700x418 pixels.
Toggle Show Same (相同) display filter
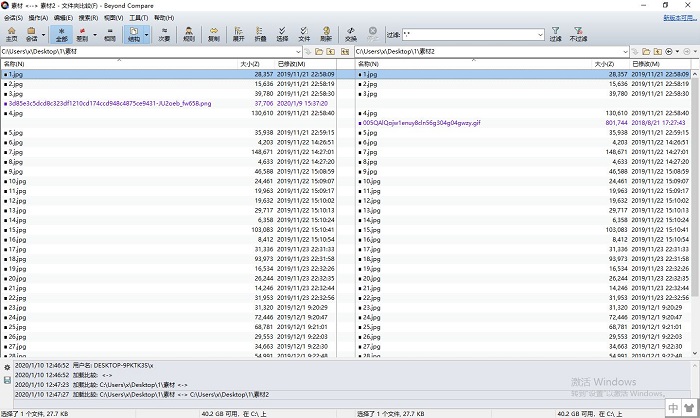110,34
